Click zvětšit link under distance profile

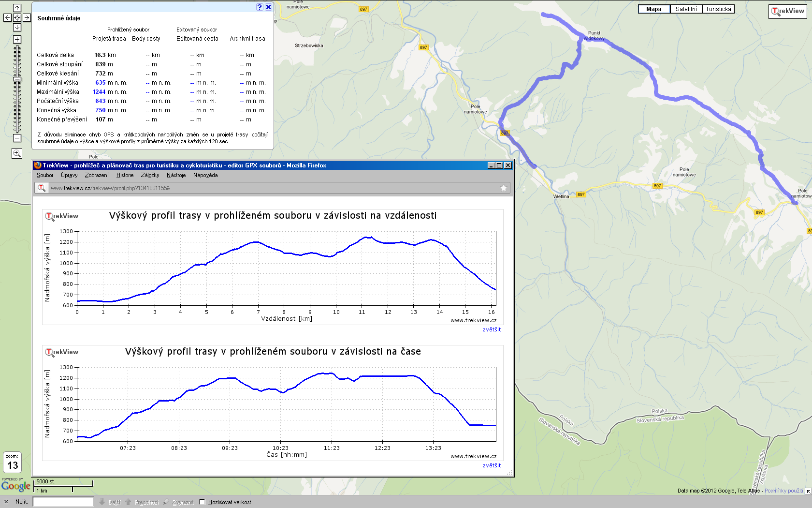492,329
